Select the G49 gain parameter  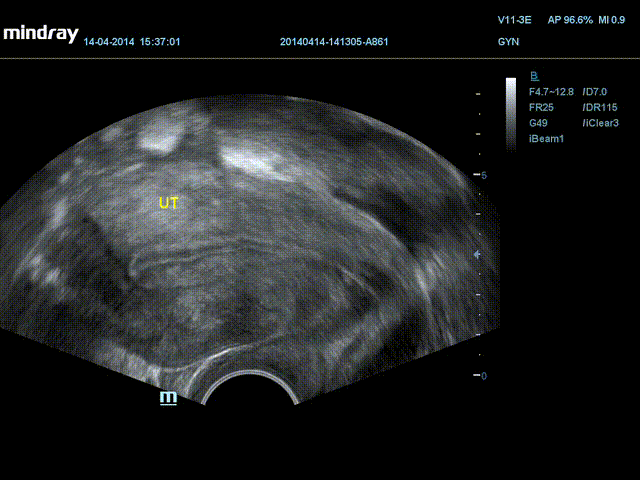[x=539, y=123]
